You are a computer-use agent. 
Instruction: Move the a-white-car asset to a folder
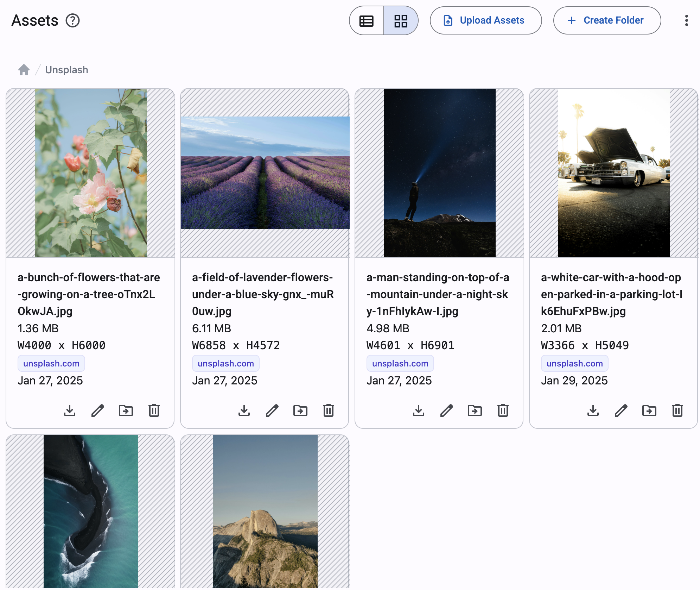click(649, 410)
